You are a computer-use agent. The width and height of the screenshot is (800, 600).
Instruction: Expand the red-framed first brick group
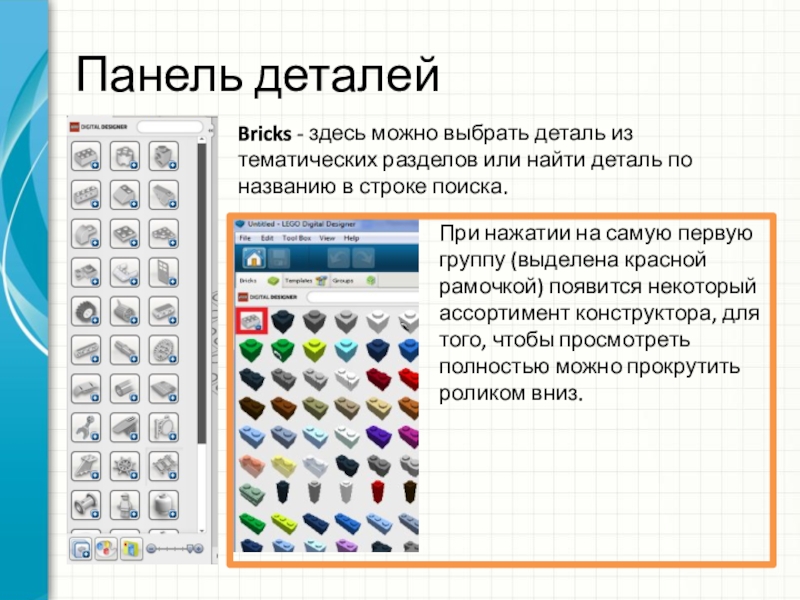250,320
